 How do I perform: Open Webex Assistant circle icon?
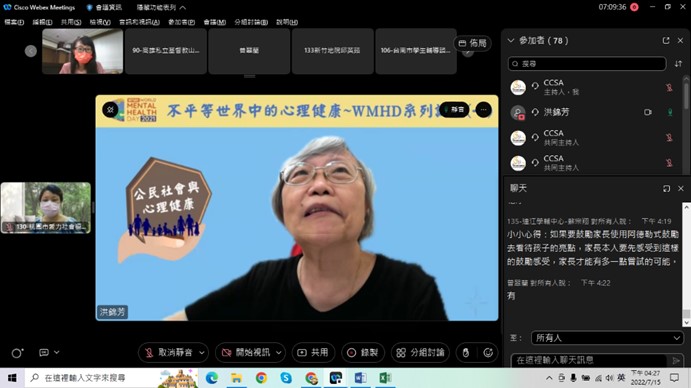(x=17, y=353)
